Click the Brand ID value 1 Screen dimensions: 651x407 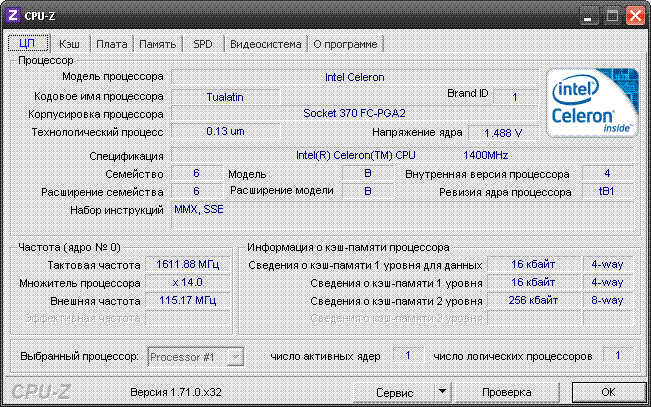tap(515, 97)
